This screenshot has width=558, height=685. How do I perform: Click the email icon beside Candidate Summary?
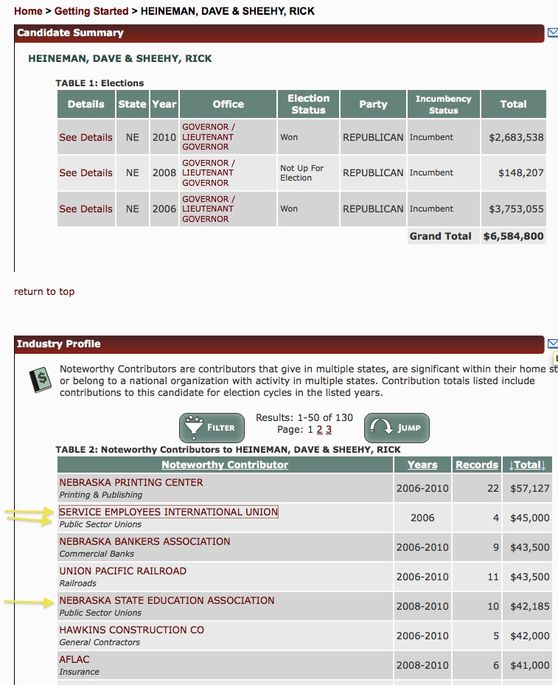pyautogui.click(x=553, y=32)
